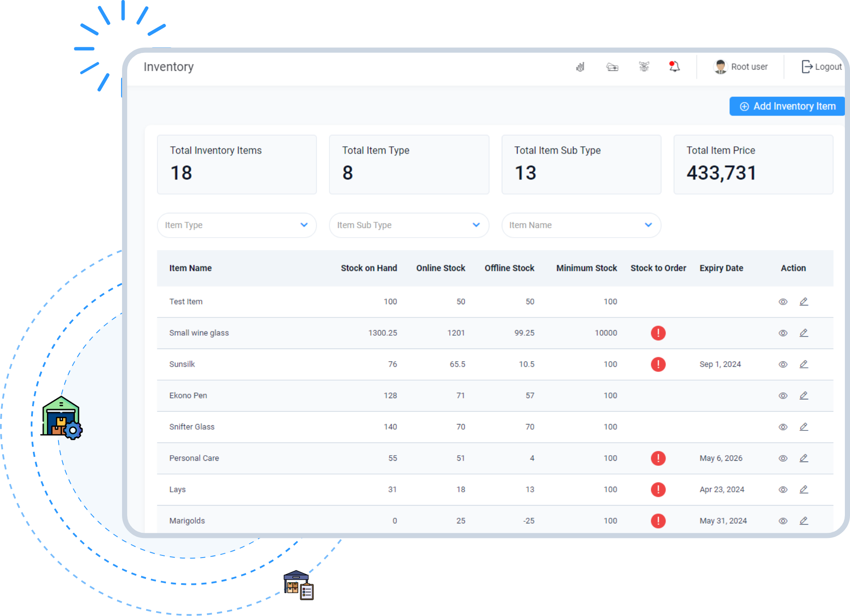The width and height of the screenshot is (850, 616).
Task: Open the payment cards icon in header
Action: (612, 67)
